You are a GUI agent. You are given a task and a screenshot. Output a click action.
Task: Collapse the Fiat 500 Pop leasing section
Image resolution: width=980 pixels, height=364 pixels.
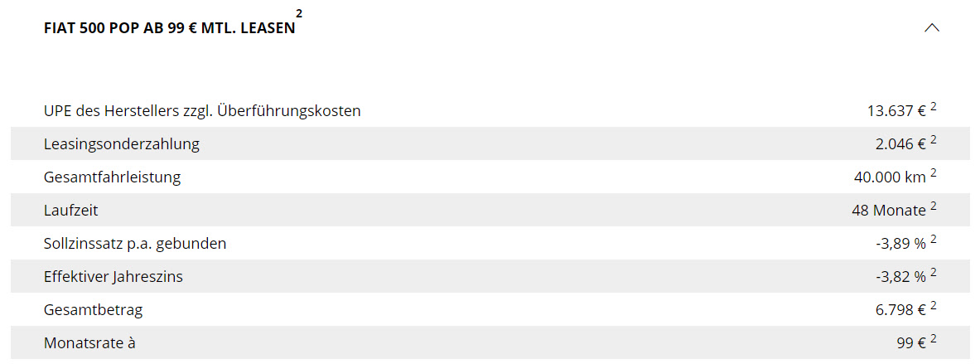point(931,28)
